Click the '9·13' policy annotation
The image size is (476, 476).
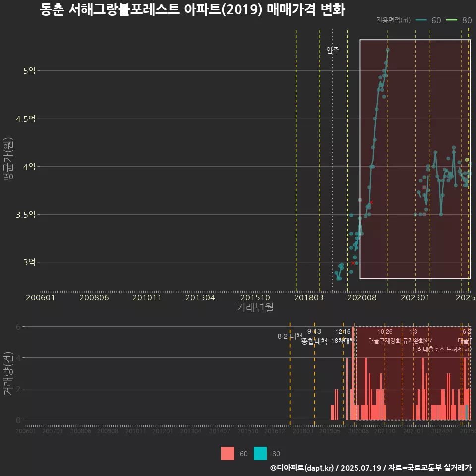(x=314, y=332)
